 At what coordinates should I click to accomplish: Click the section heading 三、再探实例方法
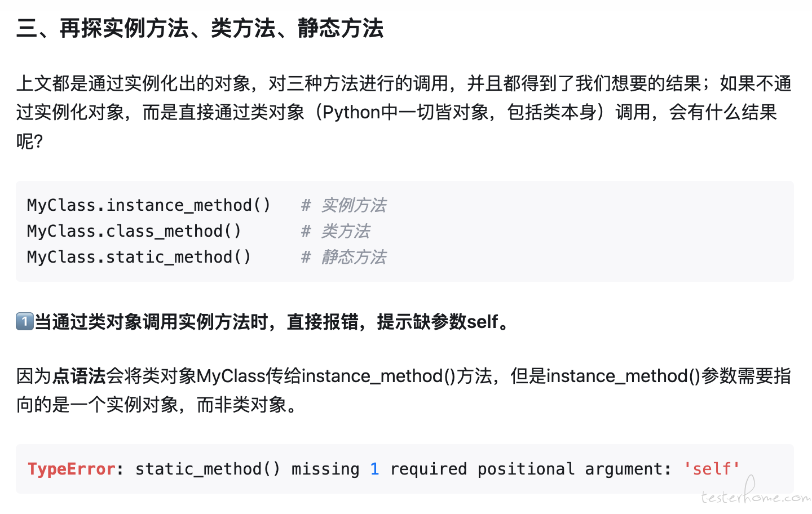[200, 28]
